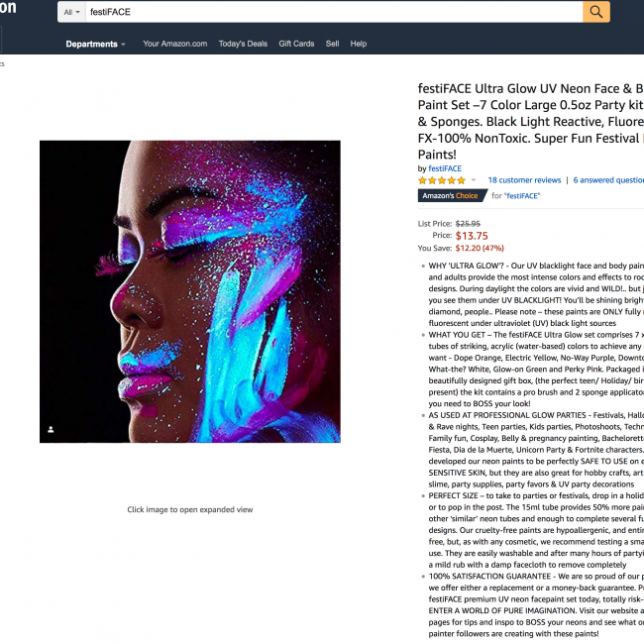Open the Help page
Viewport: 644px width, 644px height.
click(358, 44)
